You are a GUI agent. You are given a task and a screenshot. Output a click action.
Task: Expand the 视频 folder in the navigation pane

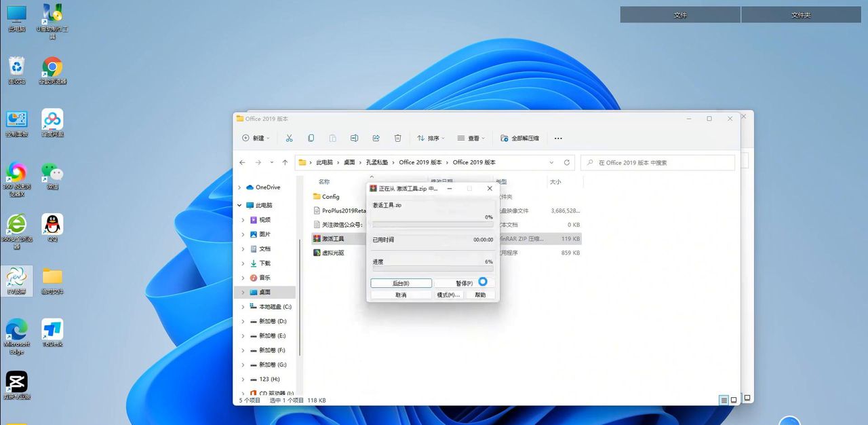(244, 220)
